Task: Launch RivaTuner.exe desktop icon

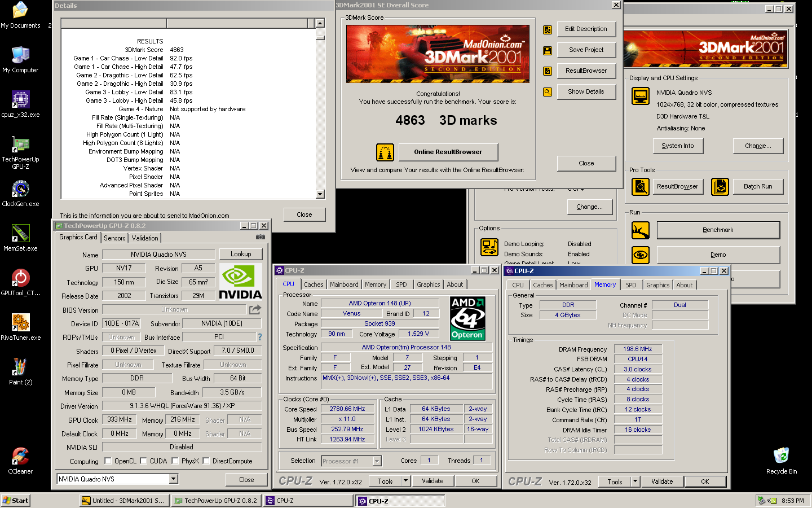Action: pos(20,327)
